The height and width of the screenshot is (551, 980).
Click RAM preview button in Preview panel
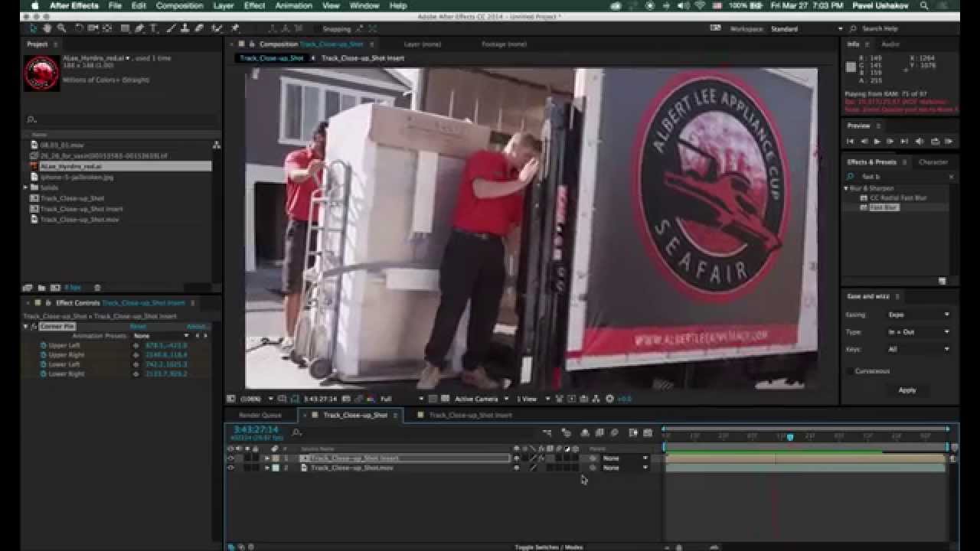coord(949,142)
